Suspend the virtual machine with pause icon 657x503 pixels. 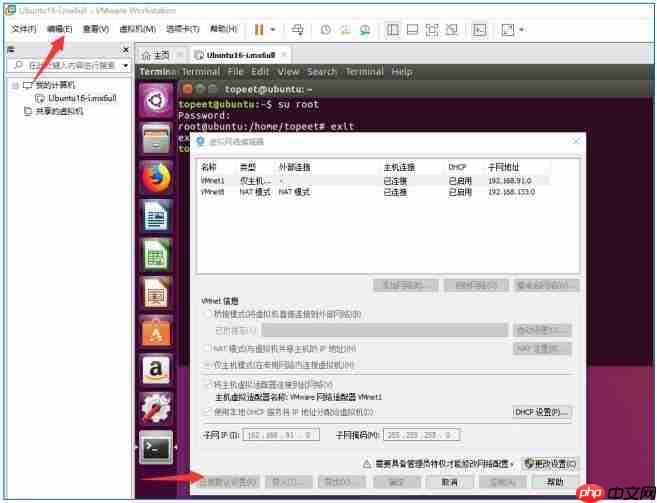[x=259, y=29]
